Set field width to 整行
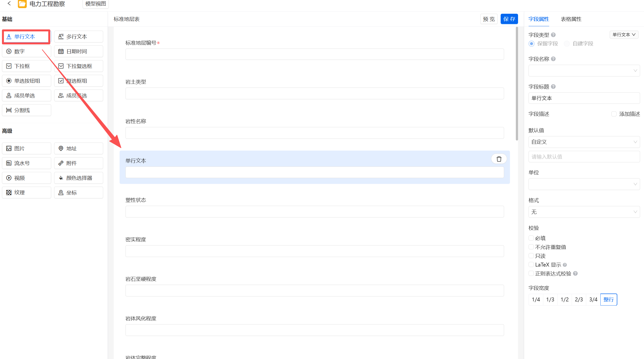Screen dimensions: 644x359 608,300
